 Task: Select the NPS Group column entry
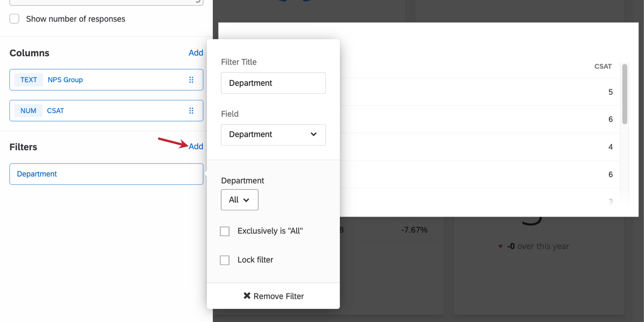(x=106, y=80)
